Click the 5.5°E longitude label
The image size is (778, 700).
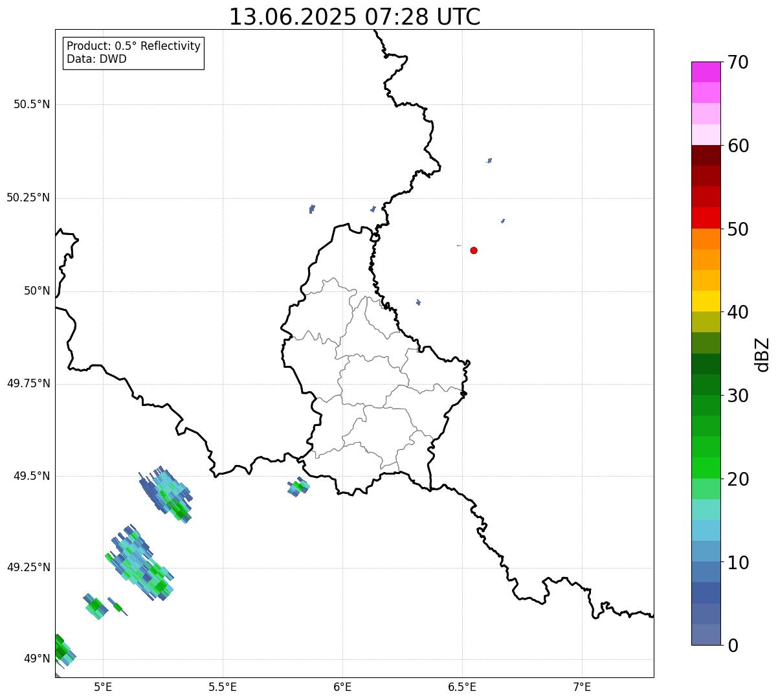223,686
